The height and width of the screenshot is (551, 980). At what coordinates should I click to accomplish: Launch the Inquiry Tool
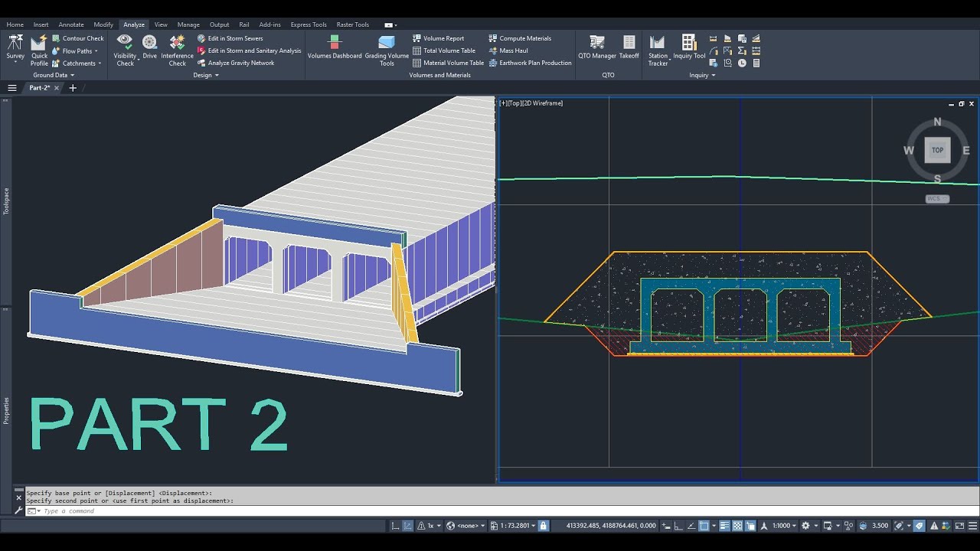click(x=689, y=47)
